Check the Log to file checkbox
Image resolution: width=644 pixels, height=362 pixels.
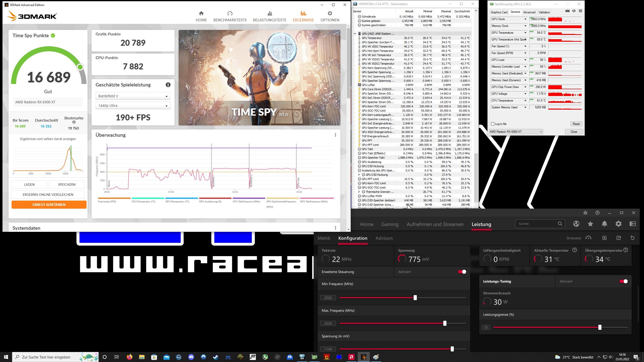point(493,124)
